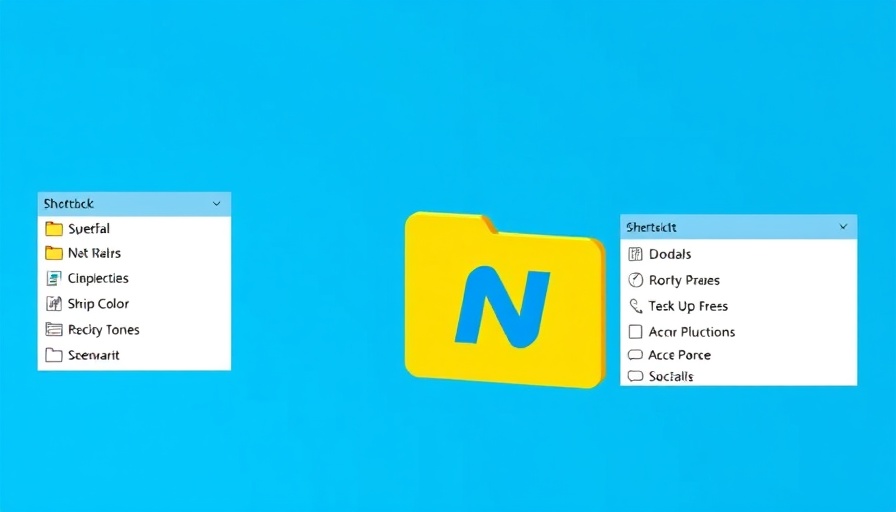Screen dimensions: 896x512
Task: Click the Shettbck panel header title
Action: (69, 203)
